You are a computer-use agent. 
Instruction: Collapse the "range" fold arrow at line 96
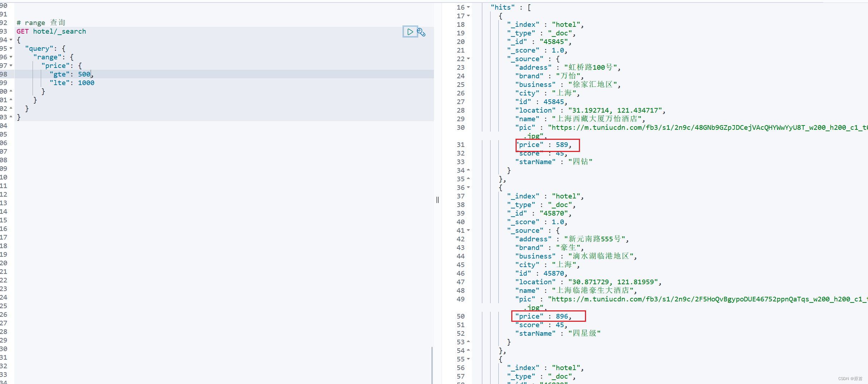click(11, 57)
